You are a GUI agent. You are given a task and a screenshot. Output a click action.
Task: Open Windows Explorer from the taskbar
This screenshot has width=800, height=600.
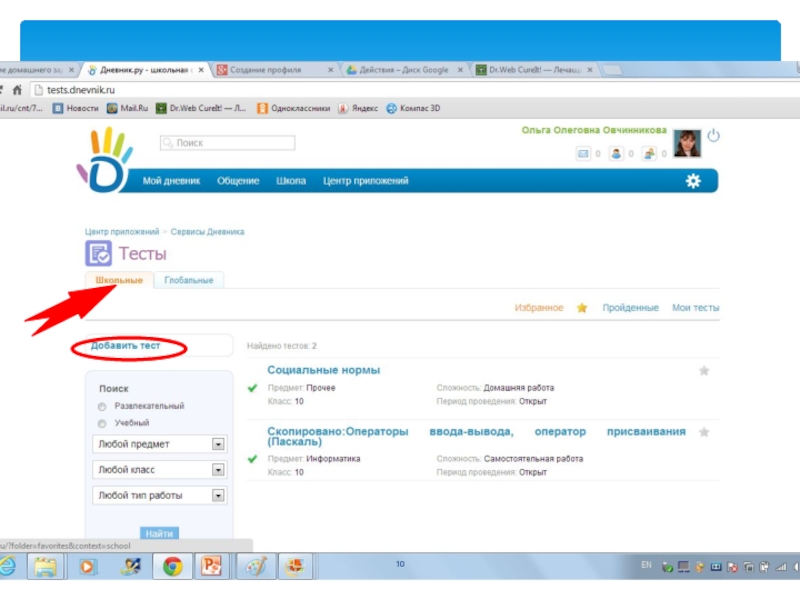point(46,566)
